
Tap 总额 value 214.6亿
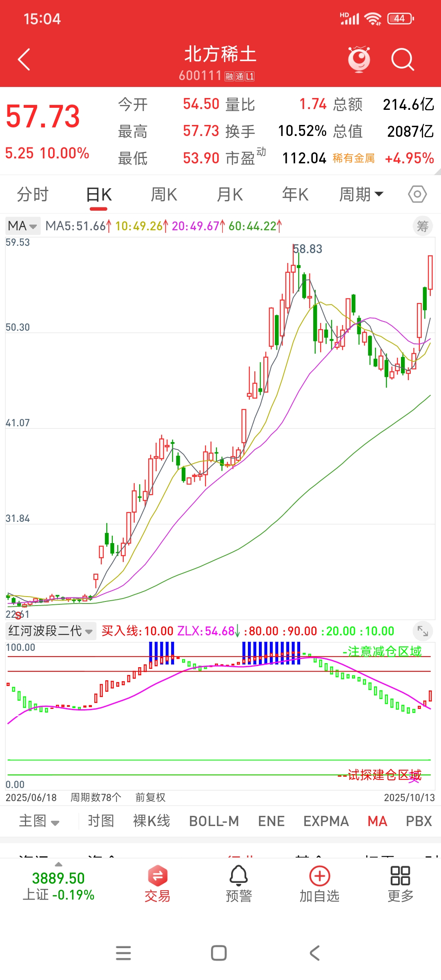[408, 105]
